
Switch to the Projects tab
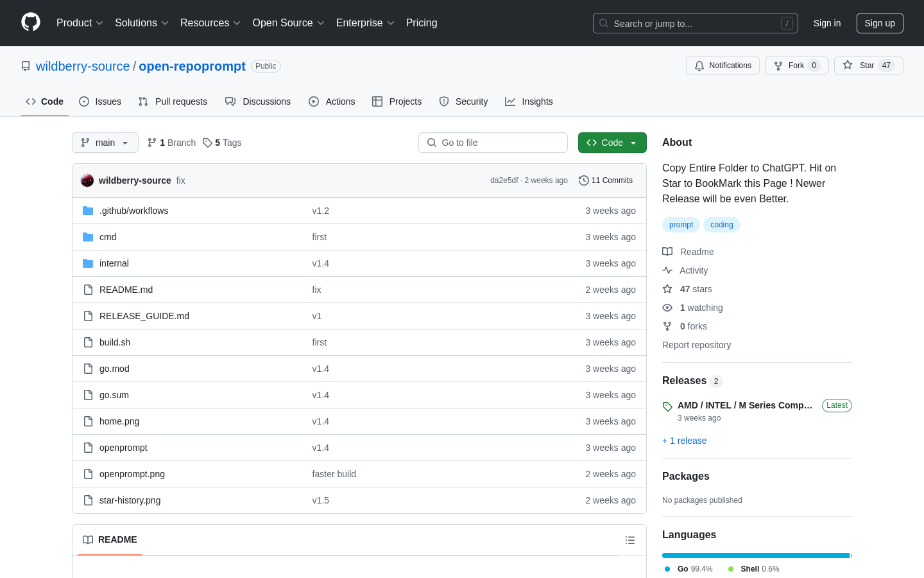(x=397, y=101)
